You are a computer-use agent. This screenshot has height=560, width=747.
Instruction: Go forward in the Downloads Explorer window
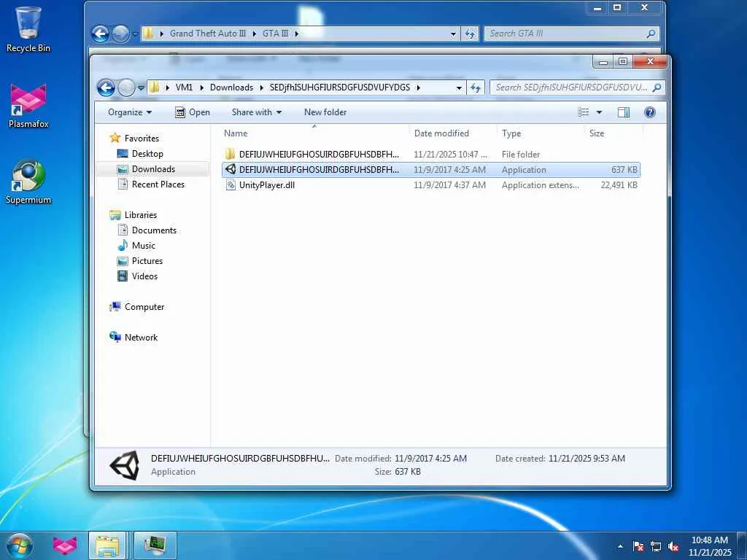pos(125,87)
